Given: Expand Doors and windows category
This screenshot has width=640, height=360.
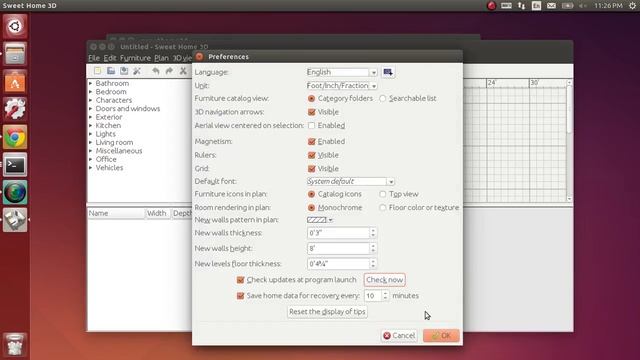Looking at the screenshot, I should (91, 109).
